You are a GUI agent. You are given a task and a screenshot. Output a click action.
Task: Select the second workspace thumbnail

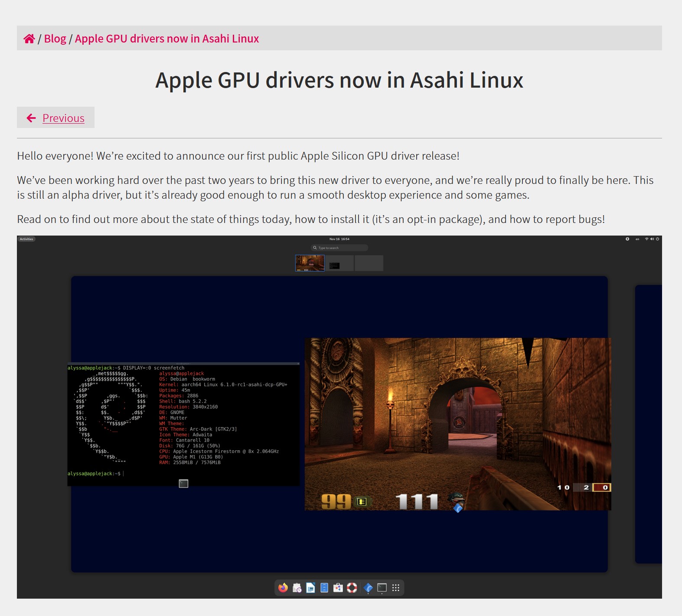pos(339,263)
